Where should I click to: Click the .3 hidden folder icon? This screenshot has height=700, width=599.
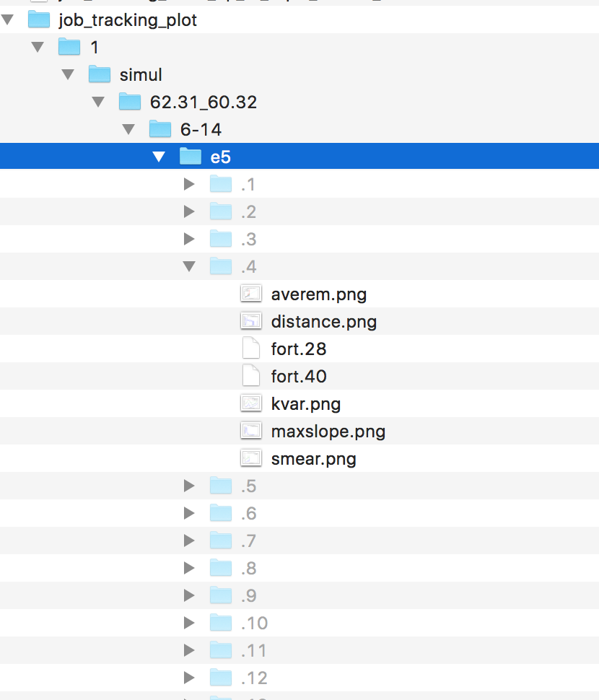click(x=221, y=239)
